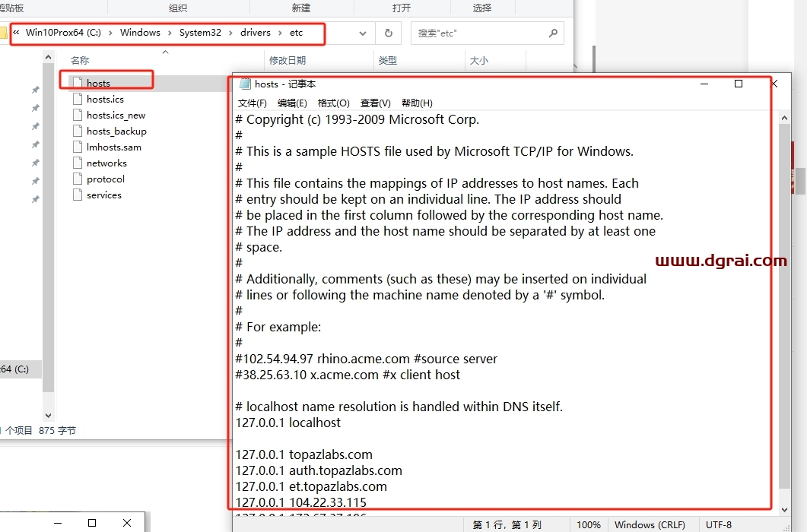Select the hosts file in the list
This screenshot has width=807, height=532.
(x=98, y=83)
